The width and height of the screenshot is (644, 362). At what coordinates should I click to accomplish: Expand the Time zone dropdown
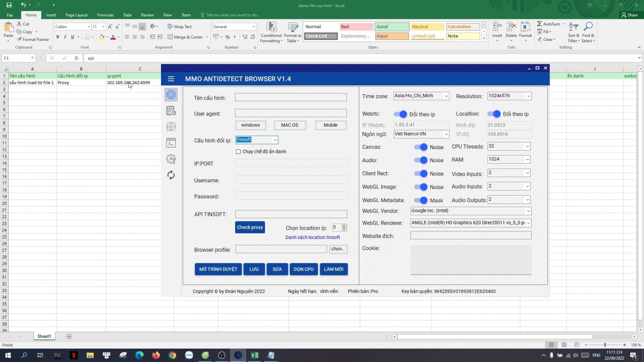(x=446, y=96)
